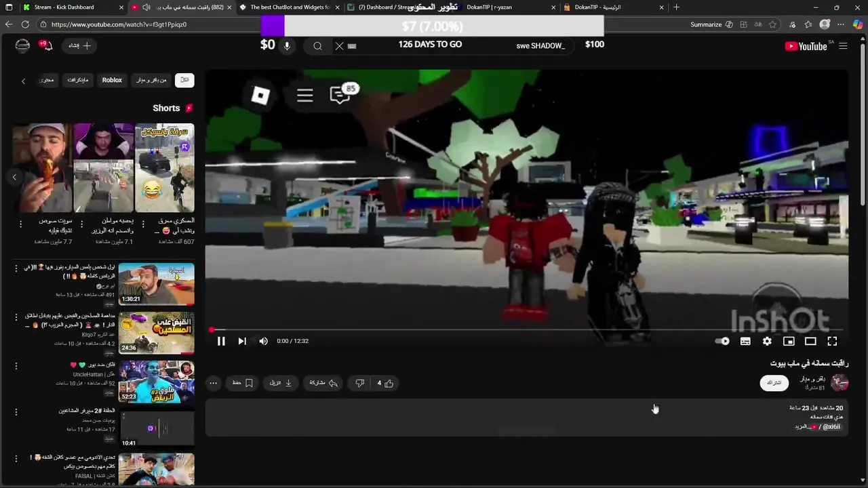The height and width of the screenshot is (488, 868).
Task: Open the police truck Shorts thumbnail
Action: pos(165,167)
